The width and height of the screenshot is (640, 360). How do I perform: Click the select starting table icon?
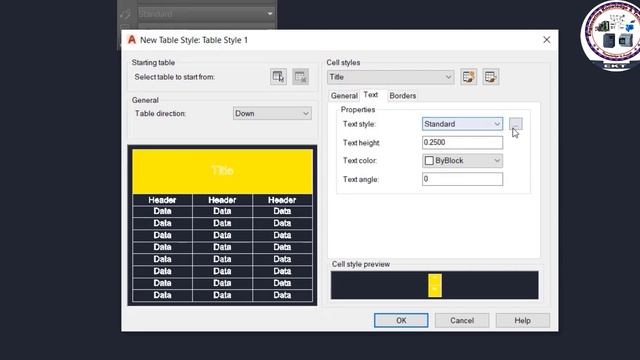[x=278, y=77]
